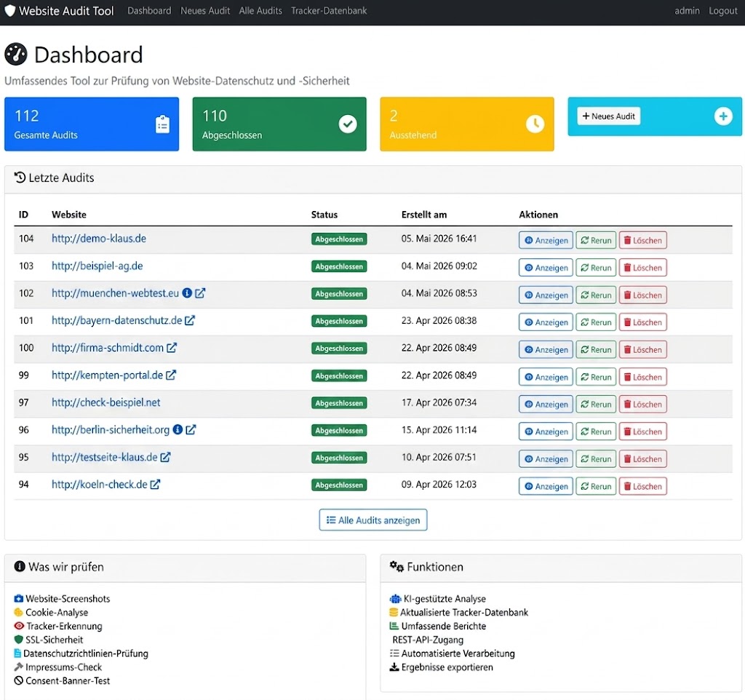Click the checkmark icon on Abgeschlossen card
745x700 pixels.
(x=348, y=124)
